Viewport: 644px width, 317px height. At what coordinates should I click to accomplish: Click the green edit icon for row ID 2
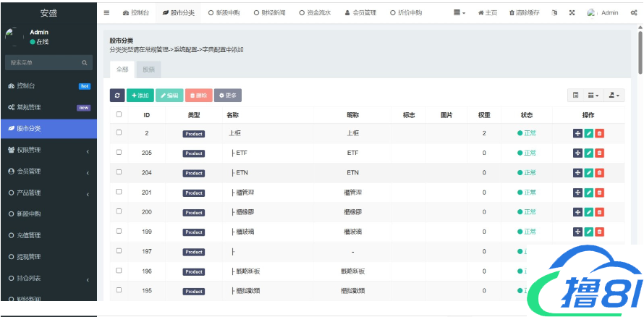[x=588, y=133]
